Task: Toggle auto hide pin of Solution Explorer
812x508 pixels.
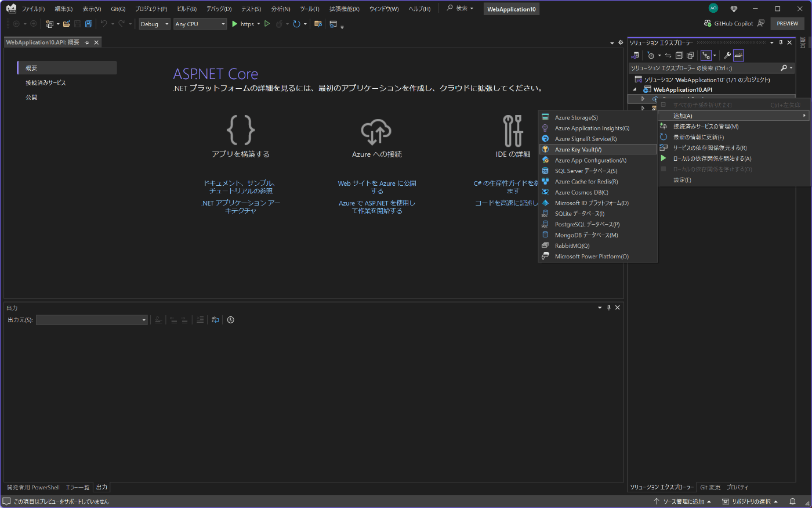Action: tap(781, 42)
